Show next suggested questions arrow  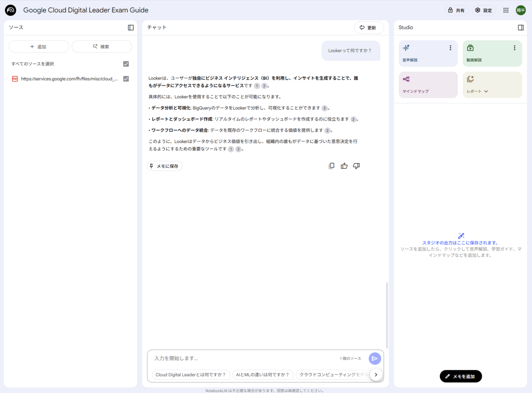pos(376,375)
